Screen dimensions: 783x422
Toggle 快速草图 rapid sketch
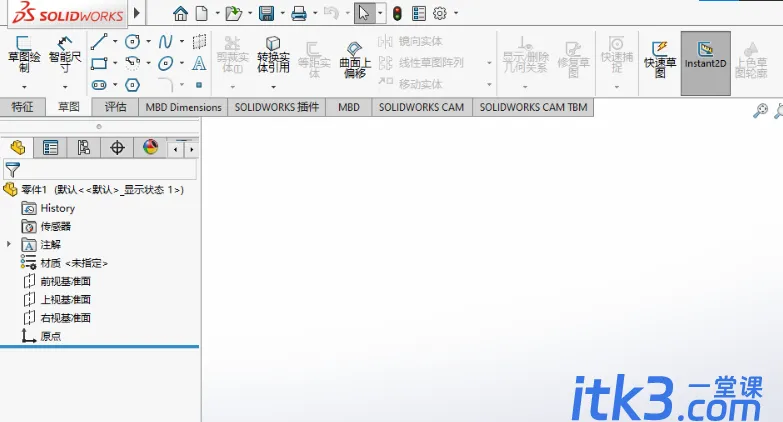[660, 59]
